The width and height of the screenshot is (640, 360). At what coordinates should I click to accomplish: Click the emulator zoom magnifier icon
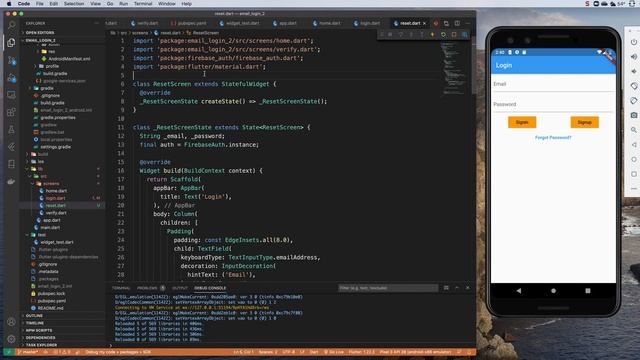click(633, 130)
